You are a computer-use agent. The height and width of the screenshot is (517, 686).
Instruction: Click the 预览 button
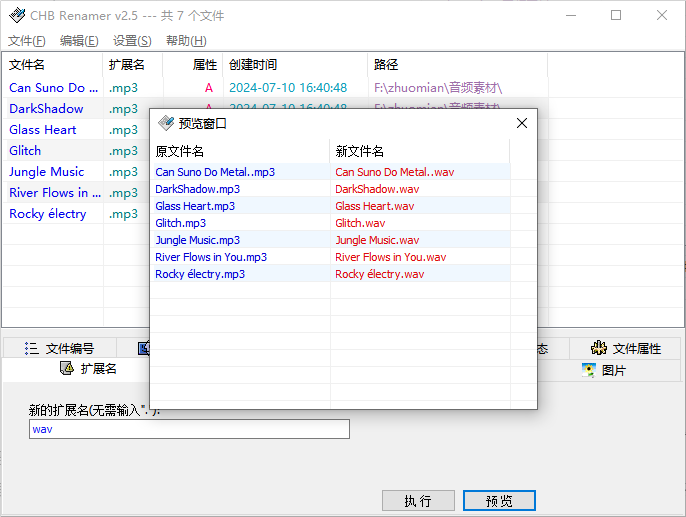(499, 500)
